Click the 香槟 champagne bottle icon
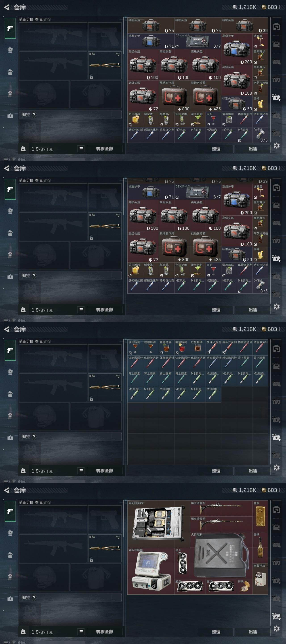Screen dimensions: 286x644 (260, 547)
